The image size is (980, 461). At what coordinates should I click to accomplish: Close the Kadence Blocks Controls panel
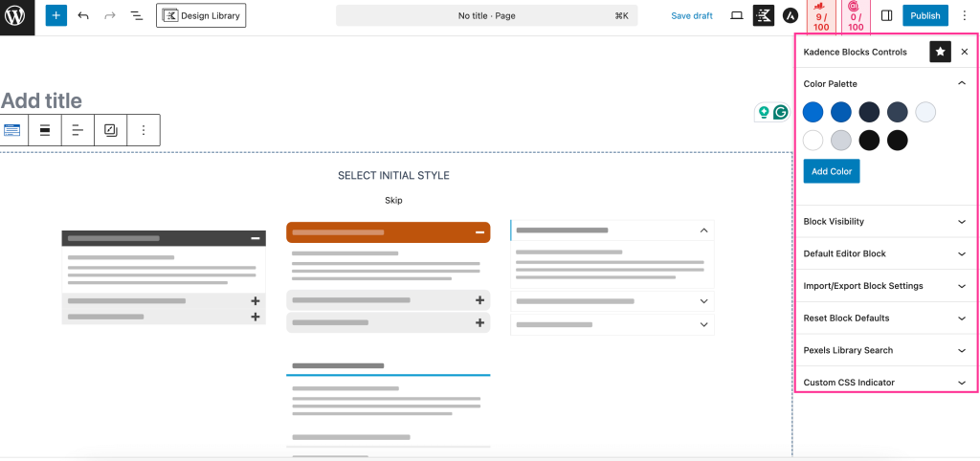964,52
